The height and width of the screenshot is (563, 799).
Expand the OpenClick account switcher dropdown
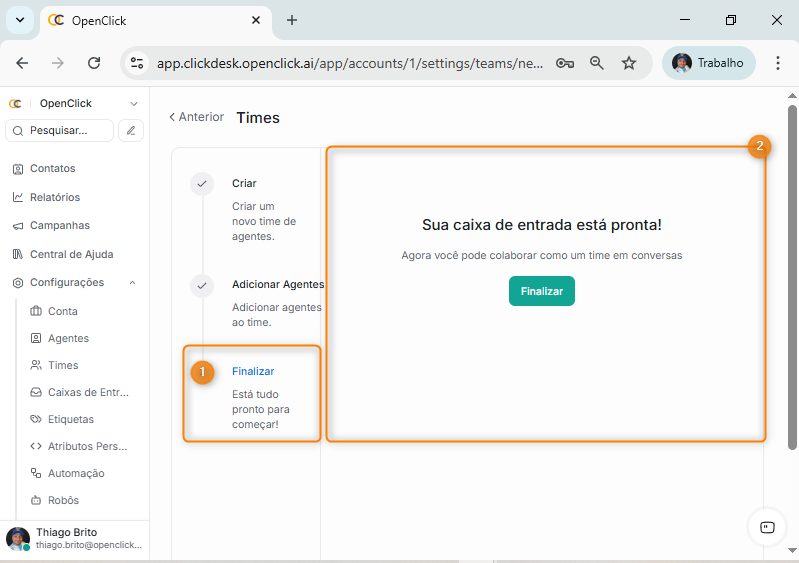(x=134, y=104)
